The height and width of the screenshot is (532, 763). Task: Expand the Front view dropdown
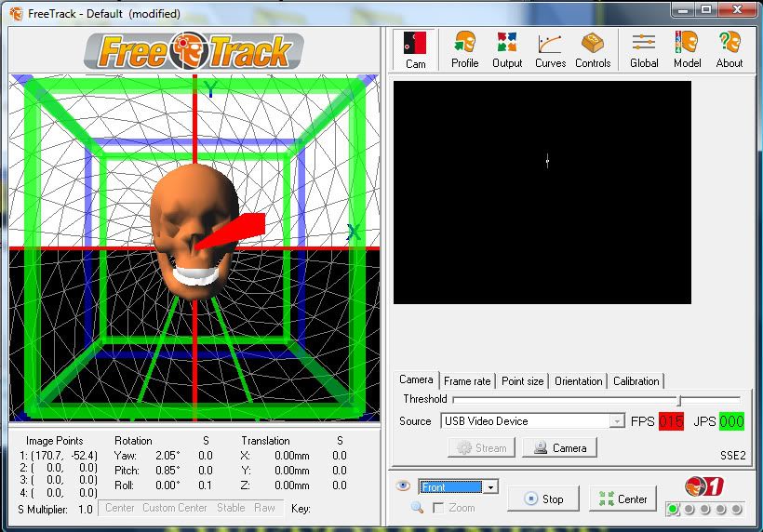click(491, 486)
